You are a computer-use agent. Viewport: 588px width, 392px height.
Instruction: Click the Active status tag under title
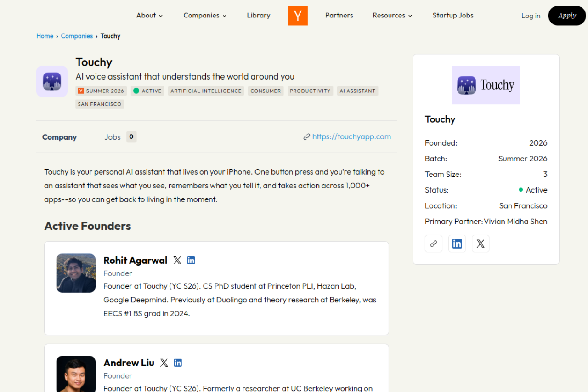coord(147,91)
